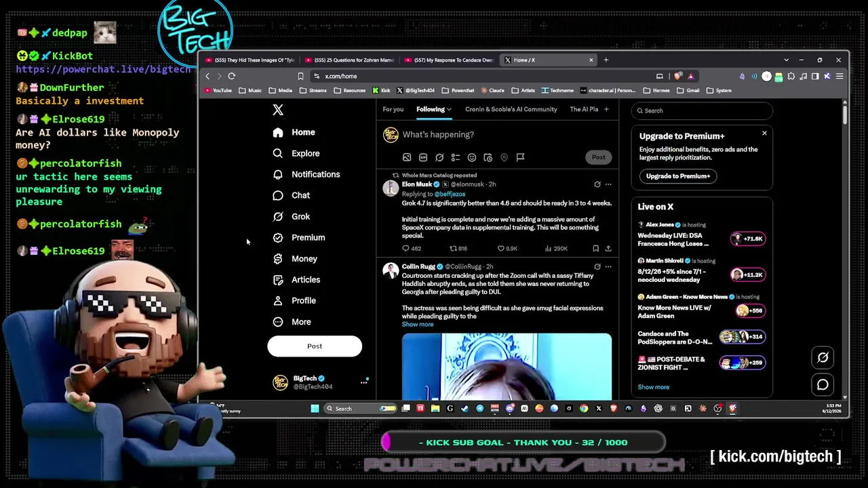Image resolution: width=868 pixels, height=488 pixels.
Task: Close the Home / X browser tab
Action: click(591, 60)
